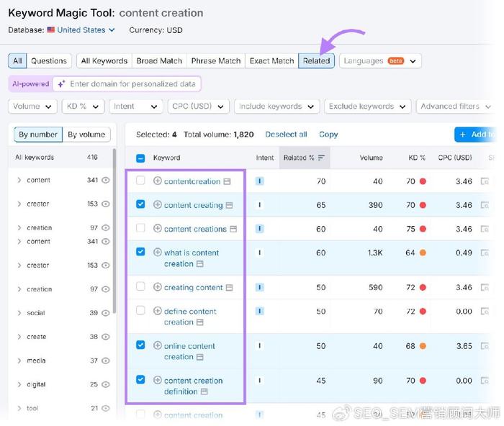
Task: Open SERP view icon beside 'contentcreation' keyword
Action: click(227, 181)
